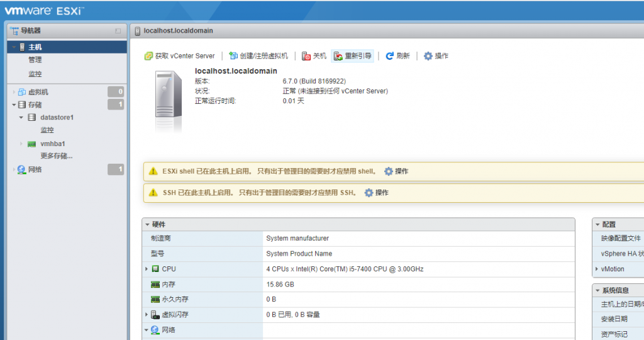
Task: Click the CPU value 4 CPUs x Intel Core i5-7400
Action: [345, 269]
